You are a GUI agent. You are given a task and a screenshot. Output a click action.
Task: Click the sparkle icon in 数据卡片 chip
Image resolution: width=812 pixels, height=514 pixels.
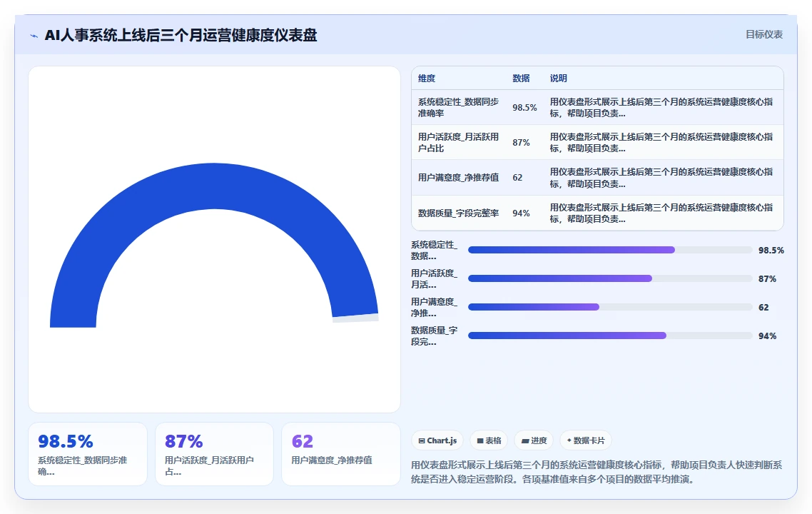569,440
